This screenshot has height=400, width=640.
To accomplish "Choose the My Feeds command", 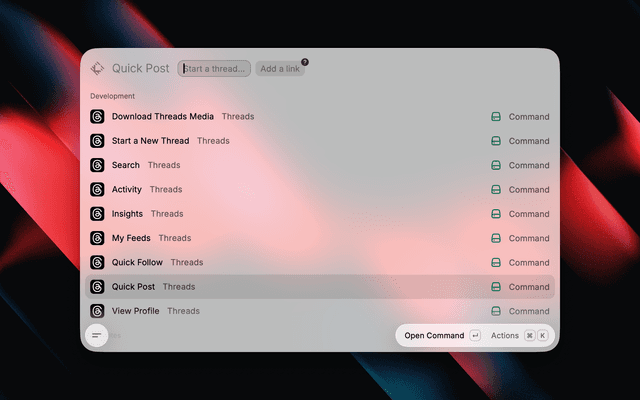I will click(320, 238).
